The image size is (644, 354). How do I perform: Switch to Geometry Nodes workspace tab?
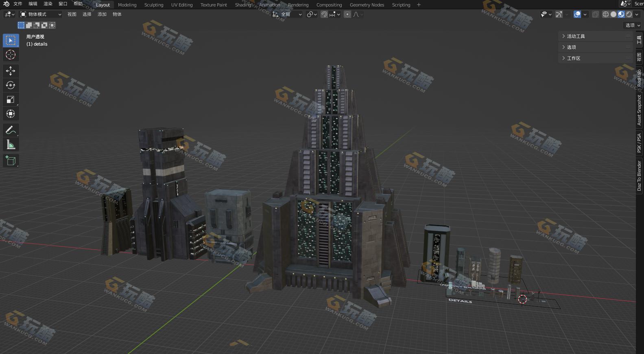(x=367, y=5)
